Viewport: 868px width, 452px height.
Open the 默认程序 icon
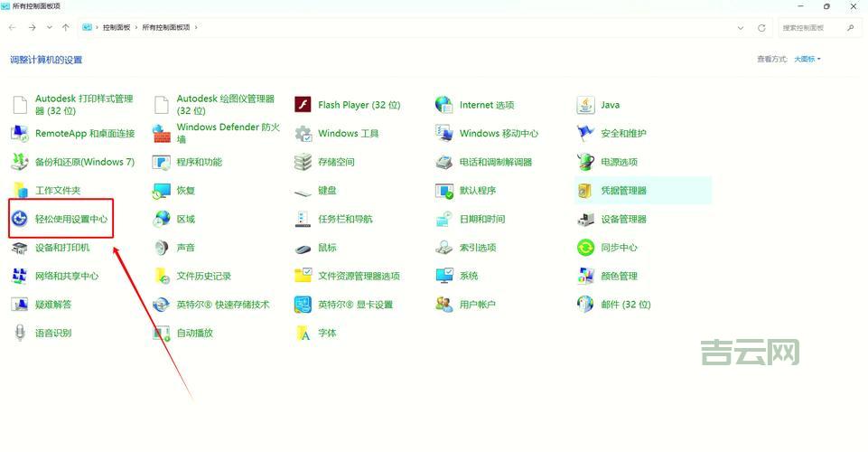click(444, 190)
